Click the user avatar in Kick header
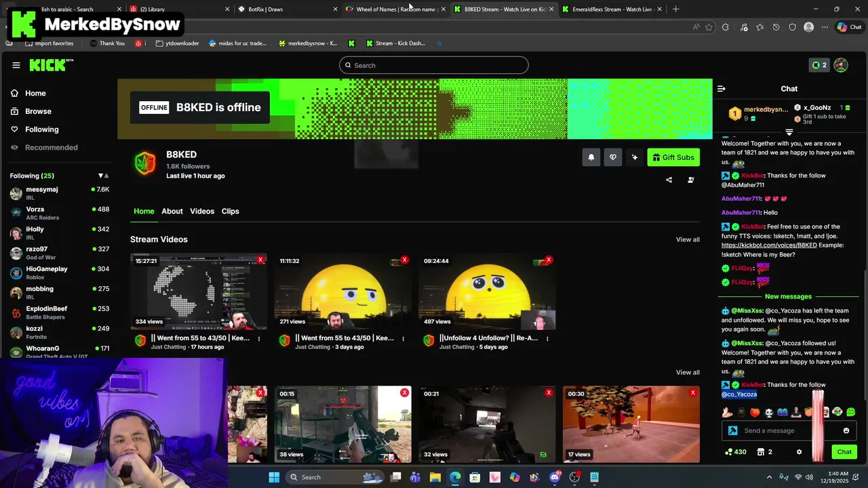 pos(841,65)
